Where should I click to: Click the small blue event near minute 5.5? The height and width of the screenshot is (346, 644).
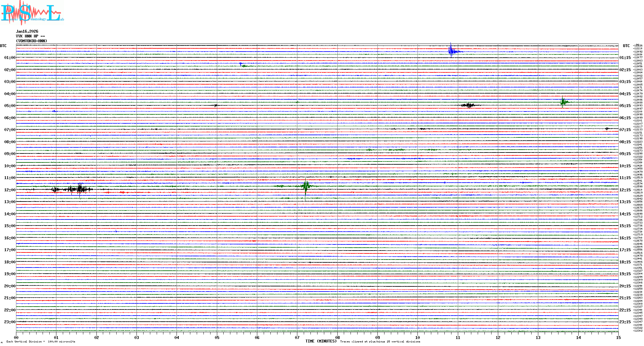[241, 64]
